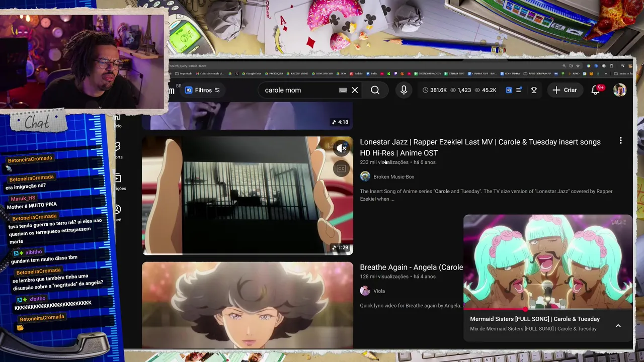Screen dimensions: 644x362
Task: Open the Viola channel avatar
Action: click(365, 291)
